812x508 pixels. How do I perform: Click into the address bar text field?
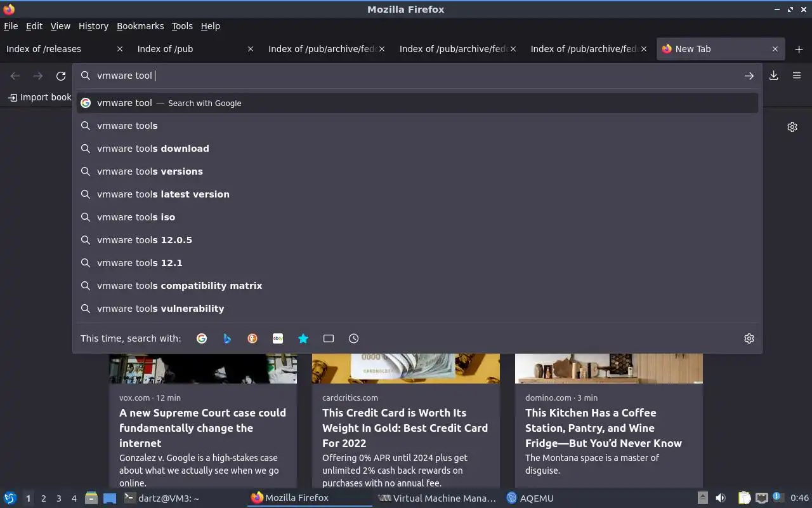tap(417, 76)
